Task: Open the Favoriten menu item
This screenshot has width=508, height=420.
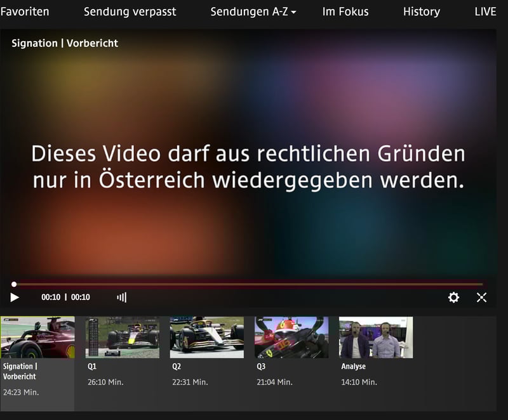Action: tap(25, 11)
